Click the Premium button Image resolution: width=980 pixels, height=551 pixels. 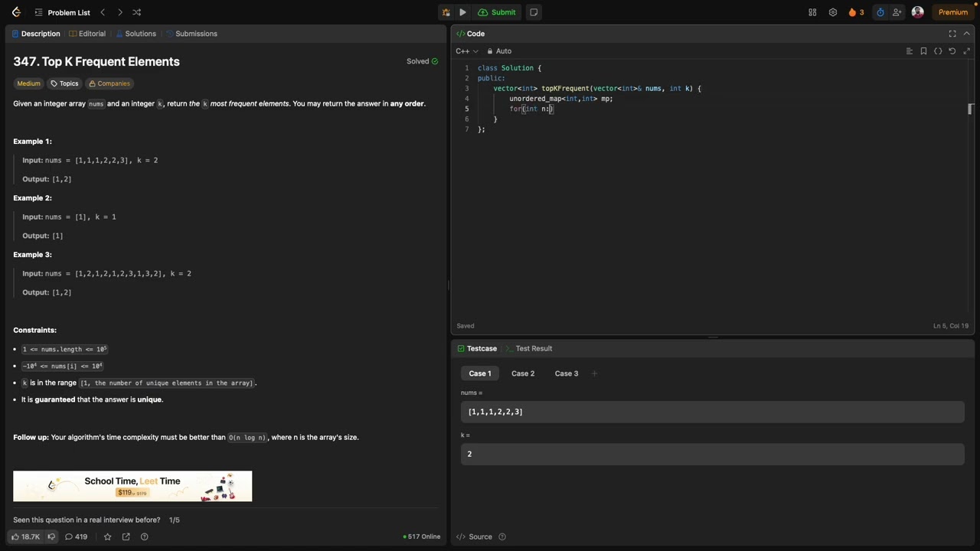(x=953, y=12)
